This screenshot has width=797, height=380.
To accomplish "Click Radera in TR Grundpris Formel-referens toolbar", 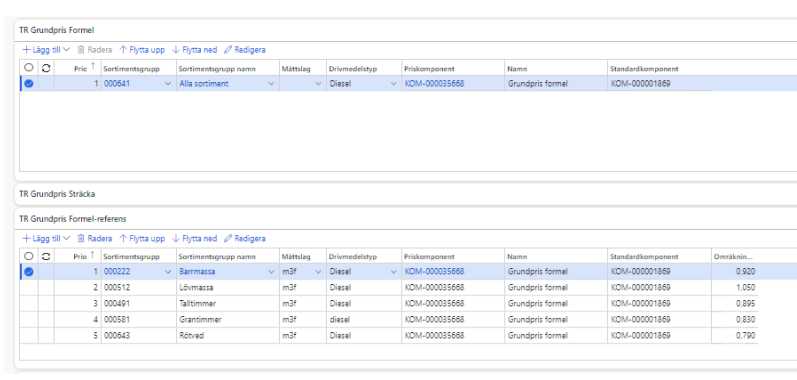I will [95, 238].
